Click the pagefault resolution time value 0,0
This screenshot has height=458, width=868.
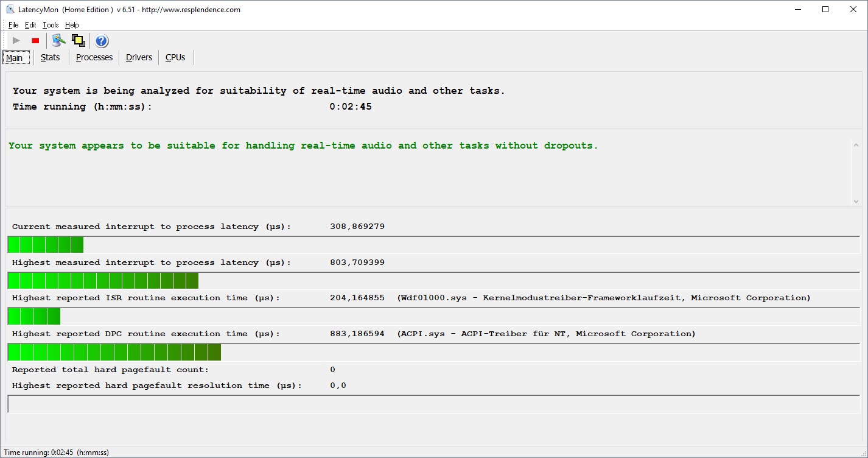[338, 386]
